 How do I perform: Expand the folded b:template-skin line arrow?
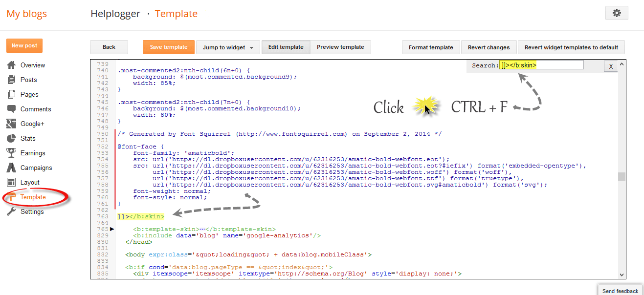coord(112,229)
